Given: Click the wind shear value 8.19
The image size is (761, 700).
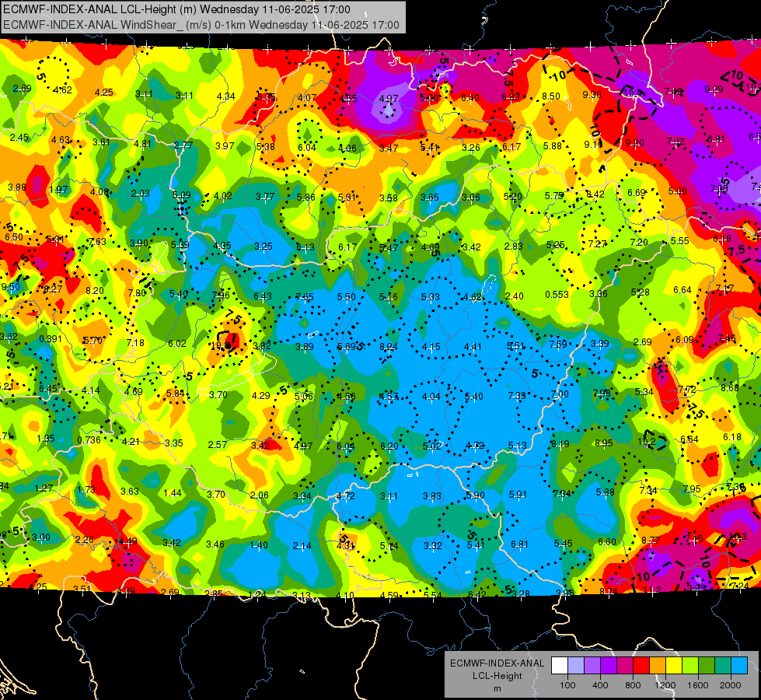Looking at the screenshot, I should 560,443.
